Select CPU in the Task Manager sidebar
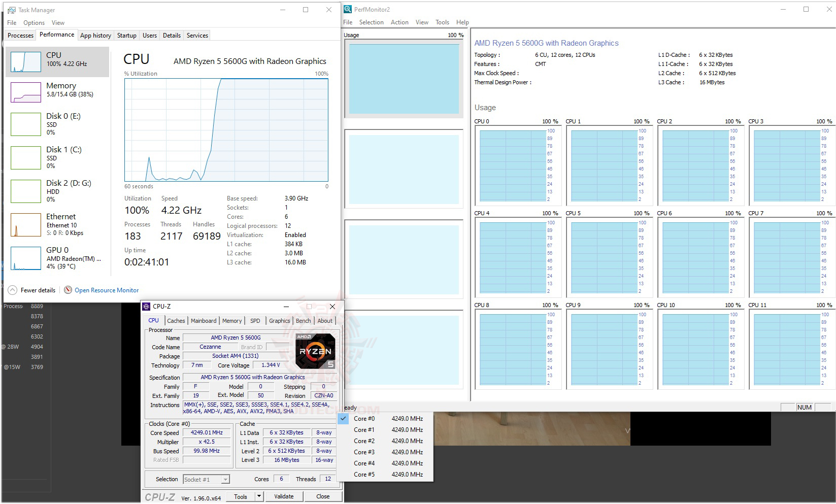 (57, 62)
